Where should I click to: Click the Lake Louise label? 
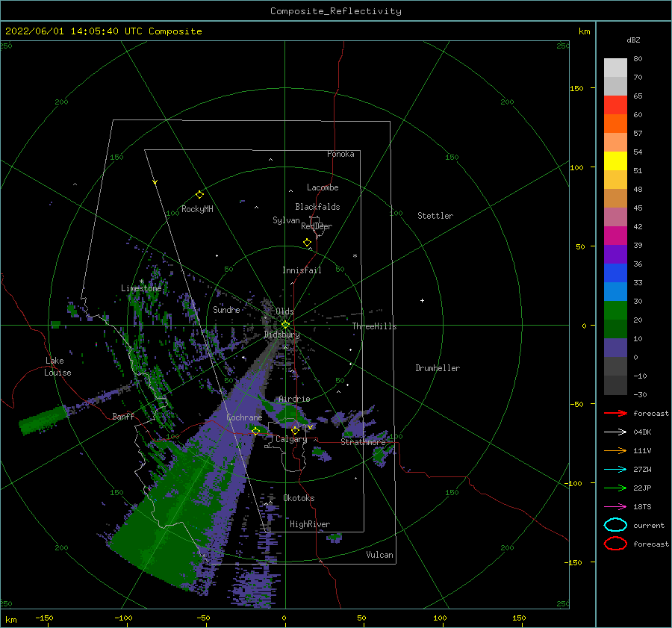(x=57, y=367)
